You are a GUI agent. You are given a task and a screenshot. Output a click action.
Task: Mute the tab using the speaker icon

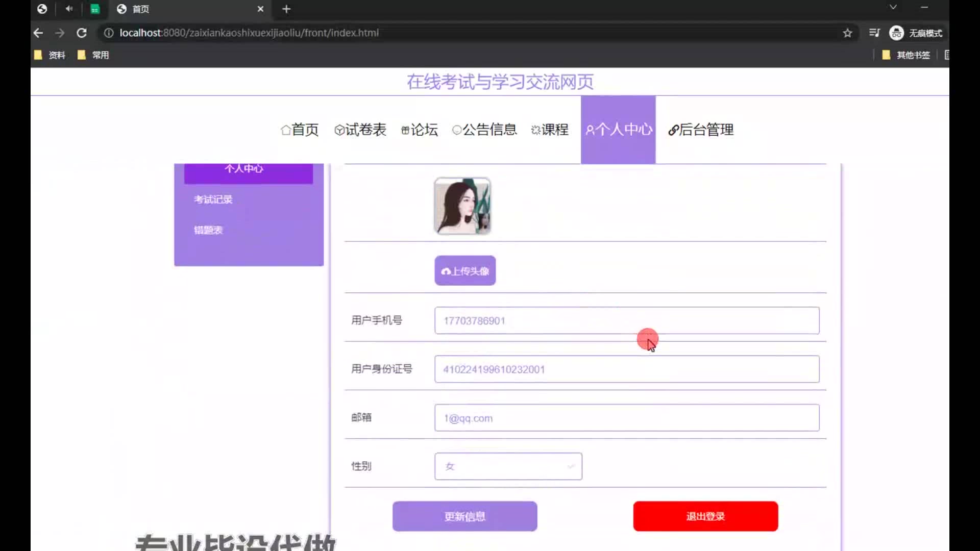pos(69,9)
